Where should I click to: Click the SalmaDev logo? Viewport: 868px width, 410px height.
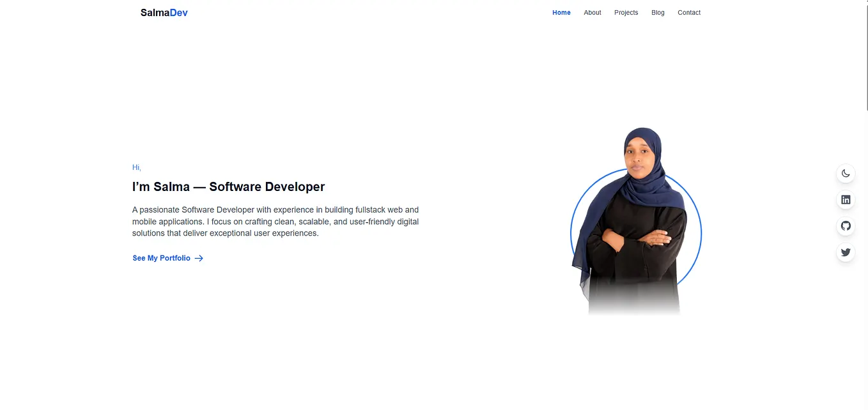click(164, 12)
